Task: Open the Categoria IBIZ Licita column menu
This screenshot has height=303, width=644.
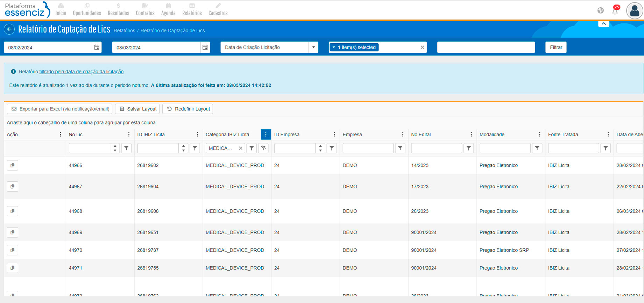Action: (x=266, y=135)
